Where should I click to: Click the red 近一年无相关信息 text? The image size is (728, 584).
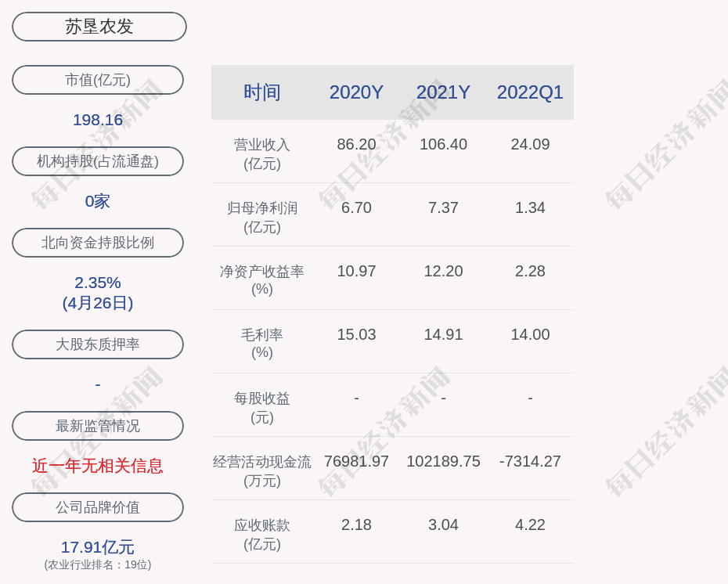pyautogui.click(x=98, y=466)
